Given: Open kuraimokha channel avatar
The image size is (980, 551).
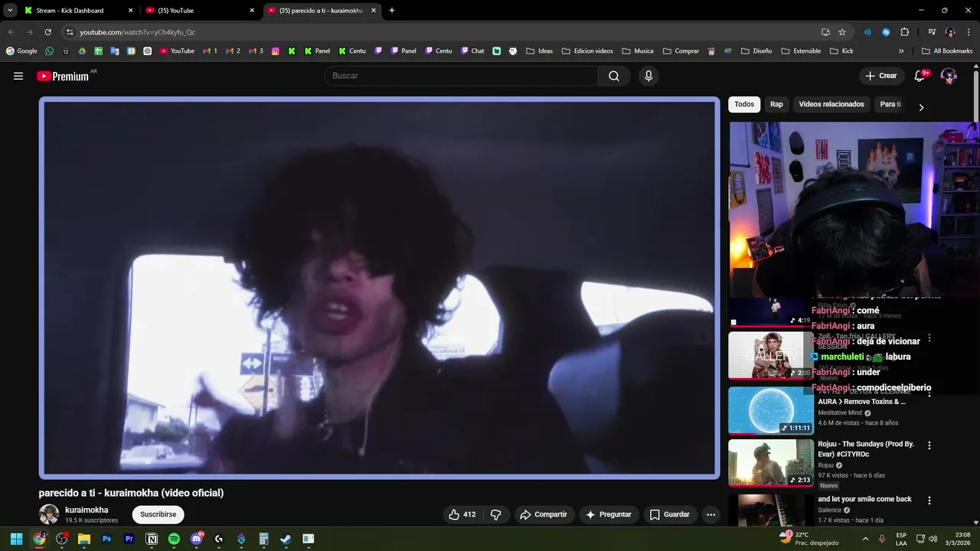Looking at the screenshot, I should pyautogui.click(x=49, y=514).
